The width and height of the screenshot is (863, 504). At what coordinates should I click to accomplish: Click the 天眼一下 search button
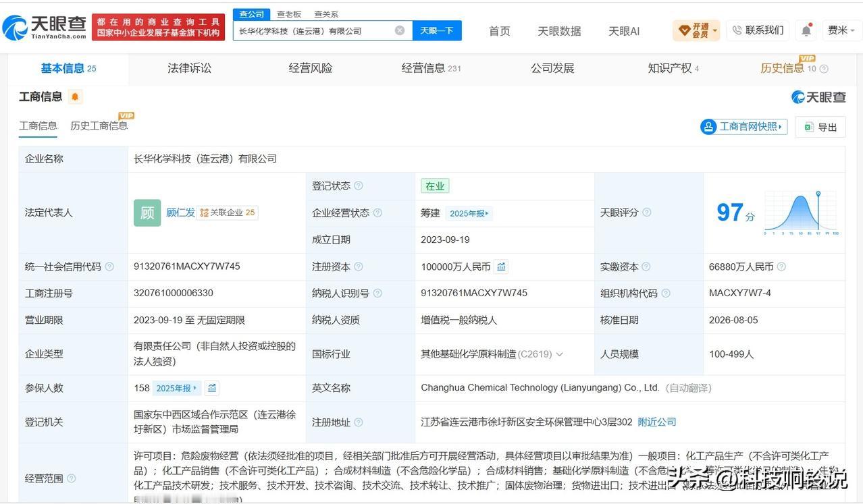click(x=437, y=30)
